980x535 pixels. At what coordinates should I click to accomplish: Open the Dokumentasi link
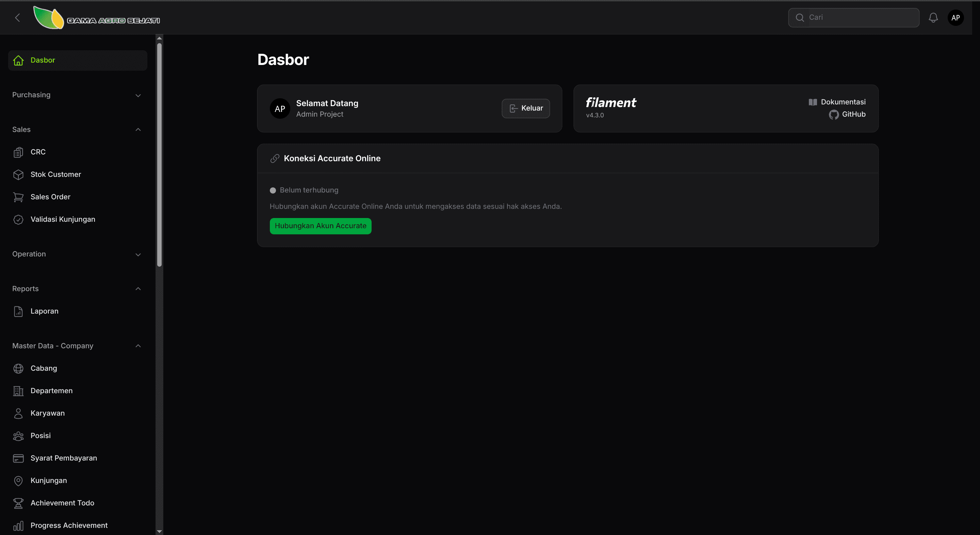click(837, 102)
